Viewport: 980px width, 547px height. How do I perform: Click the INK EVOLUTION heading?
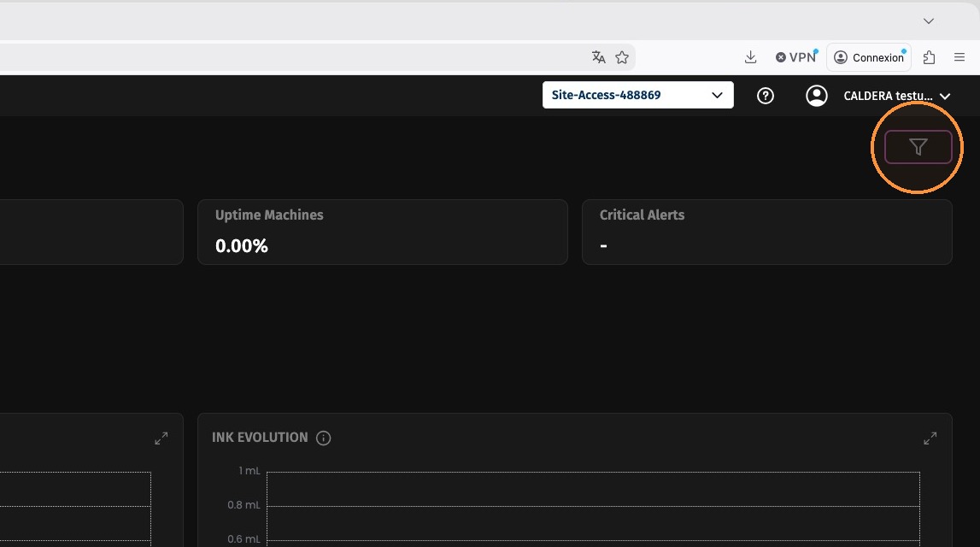tap(260, 438)
